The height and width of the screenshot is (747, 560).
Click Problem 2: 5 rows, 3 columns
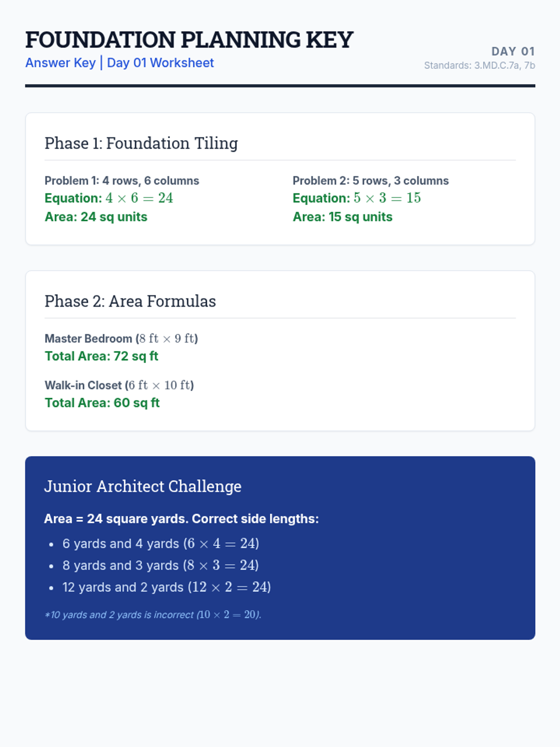[x=371, y=181]
